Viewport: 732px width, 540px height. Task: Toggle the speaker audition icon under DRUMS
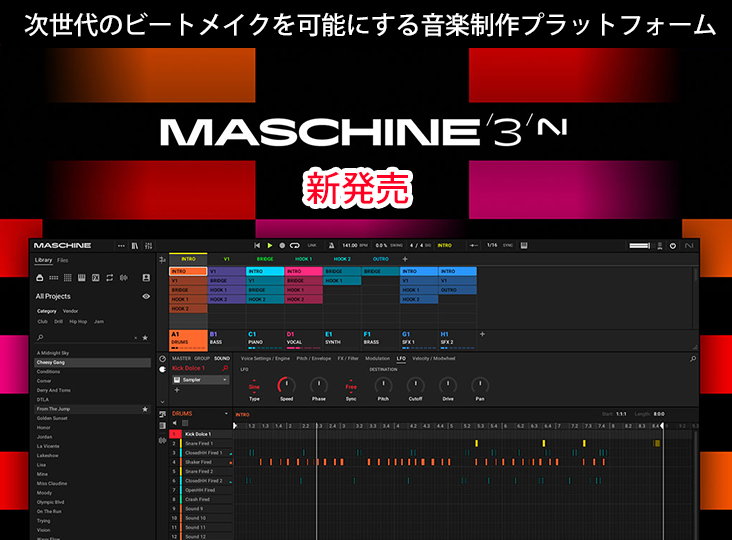(x=175, y=423)
